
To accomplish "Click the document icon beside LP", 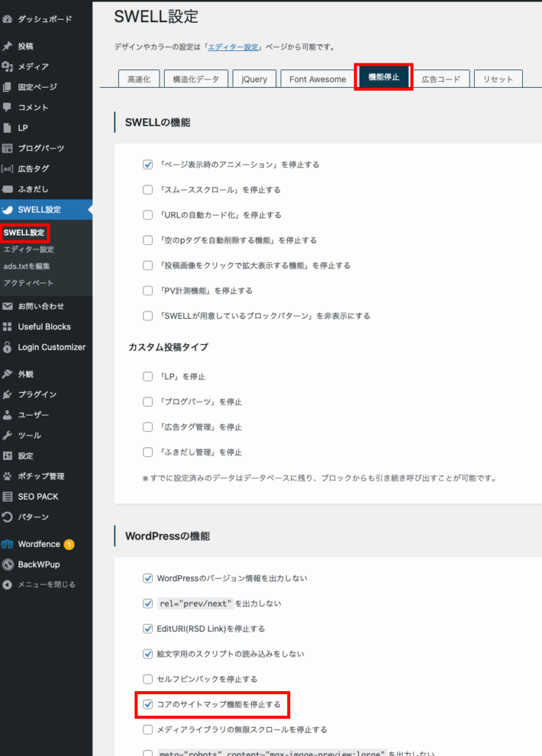I will coord(7,128).
